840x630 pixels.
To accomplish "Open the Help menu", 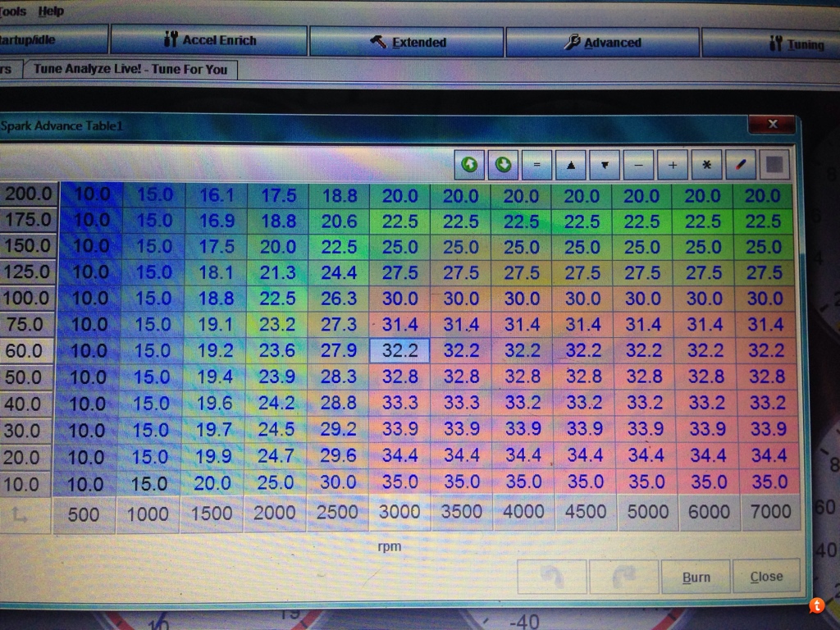I will click(51, 11).
